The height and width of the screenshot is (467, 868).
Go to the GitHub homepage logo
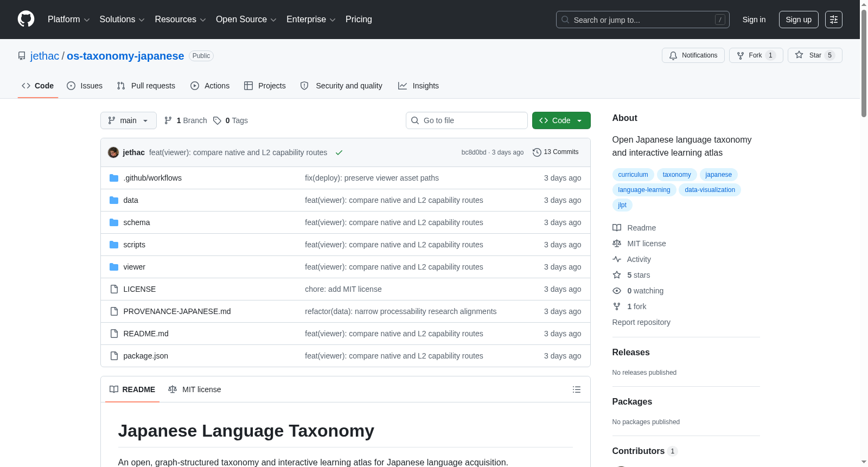pyautogui.click(x=26, y=19)
